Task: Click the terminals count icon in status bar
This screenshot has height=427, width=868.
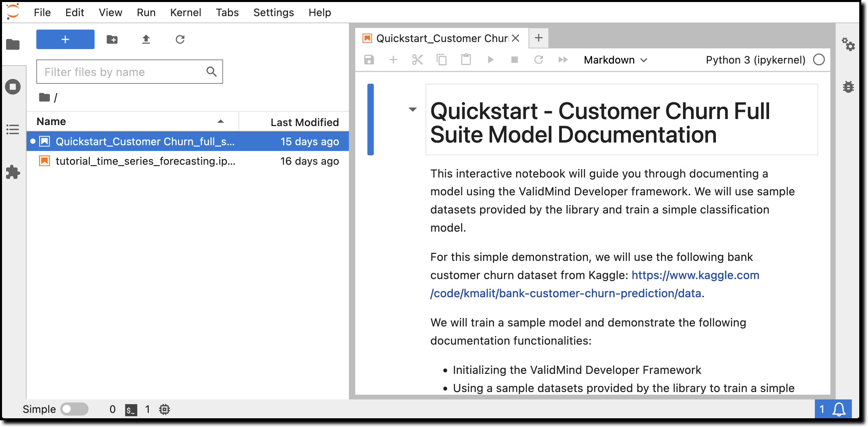Action: pos(131,410)
